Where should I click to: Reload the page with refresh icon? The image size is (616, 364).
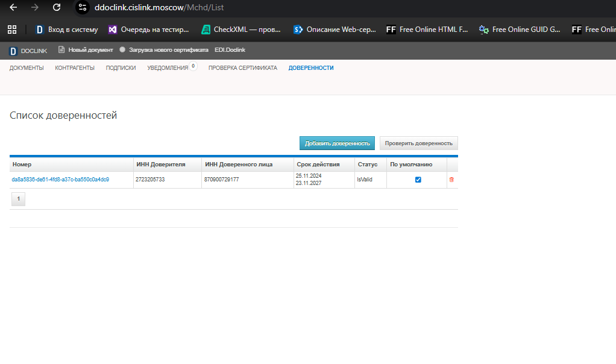[x=57, y=7]
